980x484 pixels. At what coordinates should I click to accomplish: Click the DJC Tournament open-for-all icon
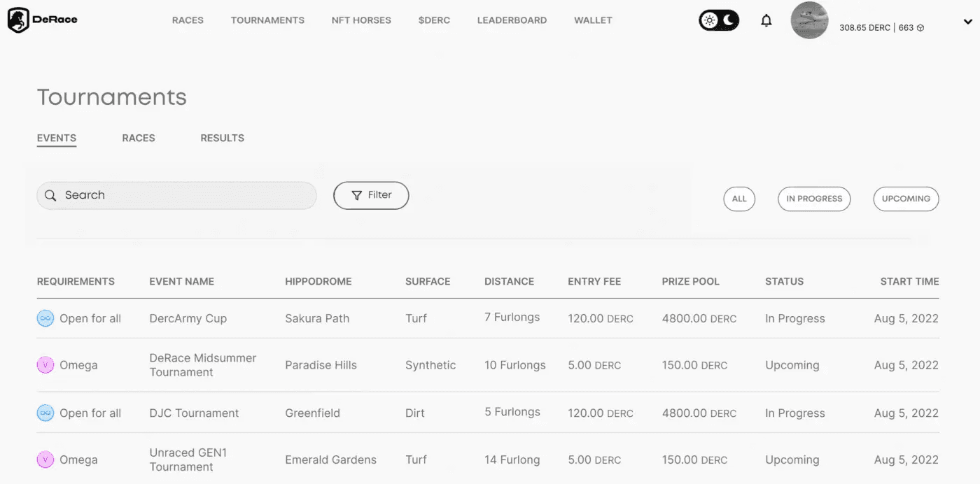pyautogui.click(x=45, y=413)
